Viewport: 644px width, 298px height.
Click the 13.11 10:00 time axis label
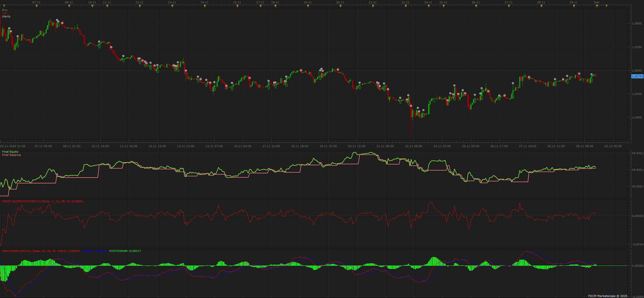coord(186,146)
